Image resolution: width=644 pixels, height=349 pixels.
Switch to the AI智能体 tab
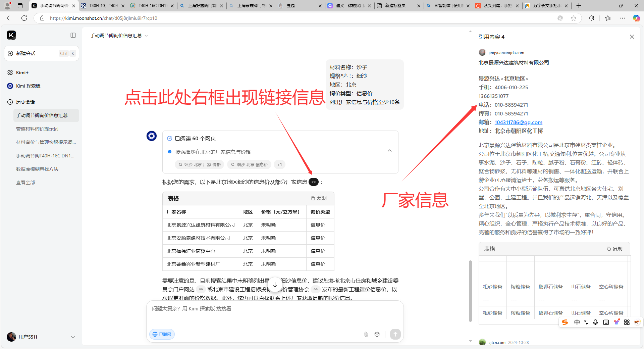tap(448, 6)
